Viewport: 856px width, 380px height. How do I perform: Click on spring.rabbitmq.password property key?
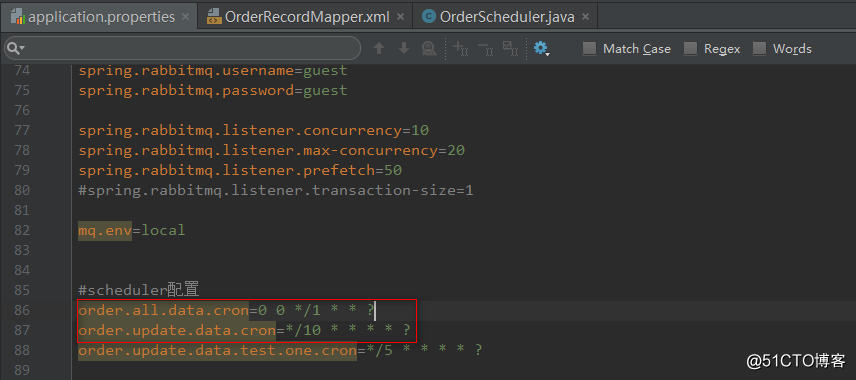[186, 90]
